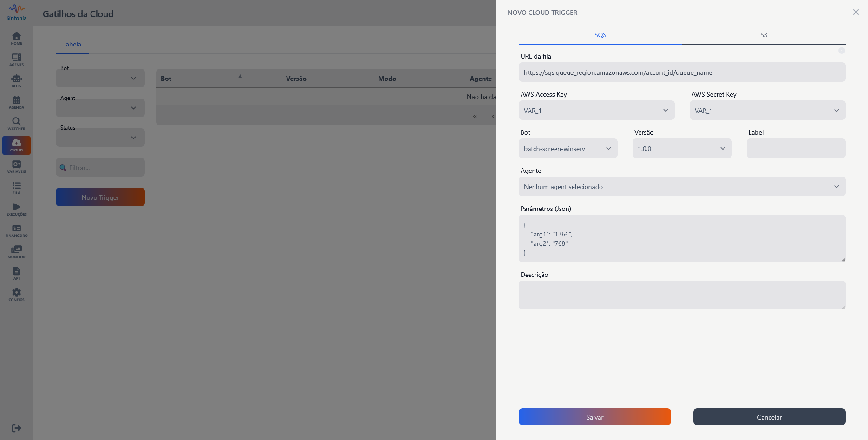
Task: Open the Monitor sidebar icon
Action: point(16,252)
